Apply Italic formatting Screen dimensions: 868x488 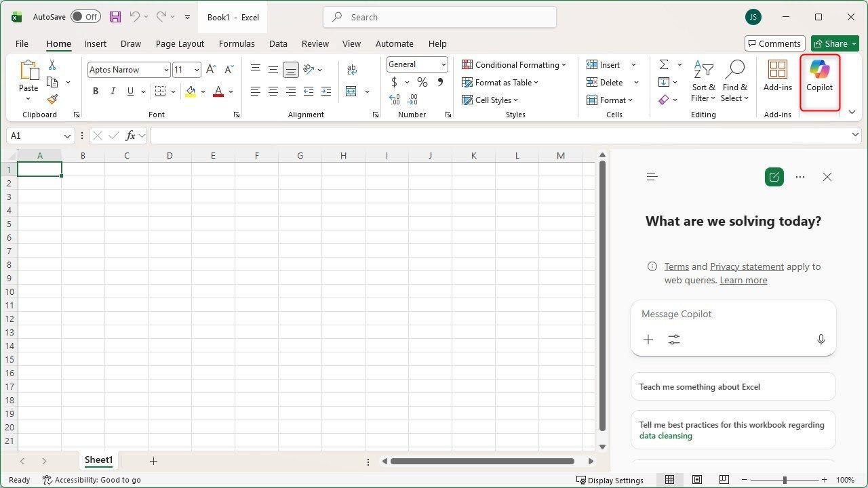coord(113,91)
